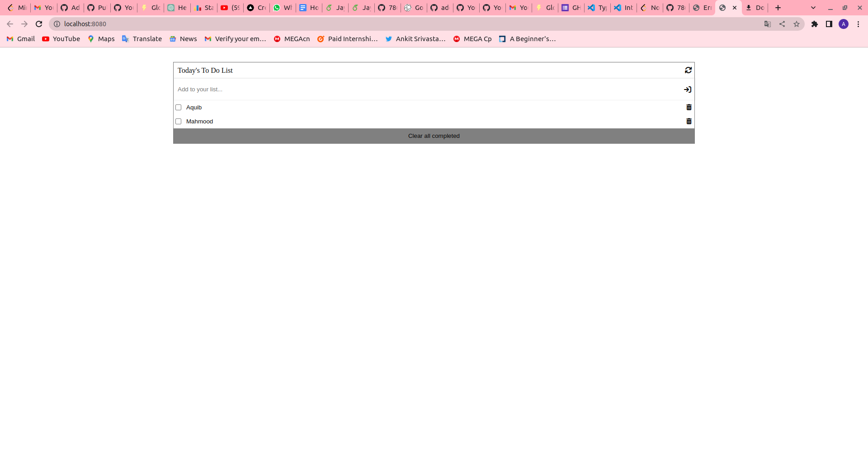Viewport: 868px width, 476px height.
Task: Toggle the bookmark star in the address bar
Action: [797, 24]
